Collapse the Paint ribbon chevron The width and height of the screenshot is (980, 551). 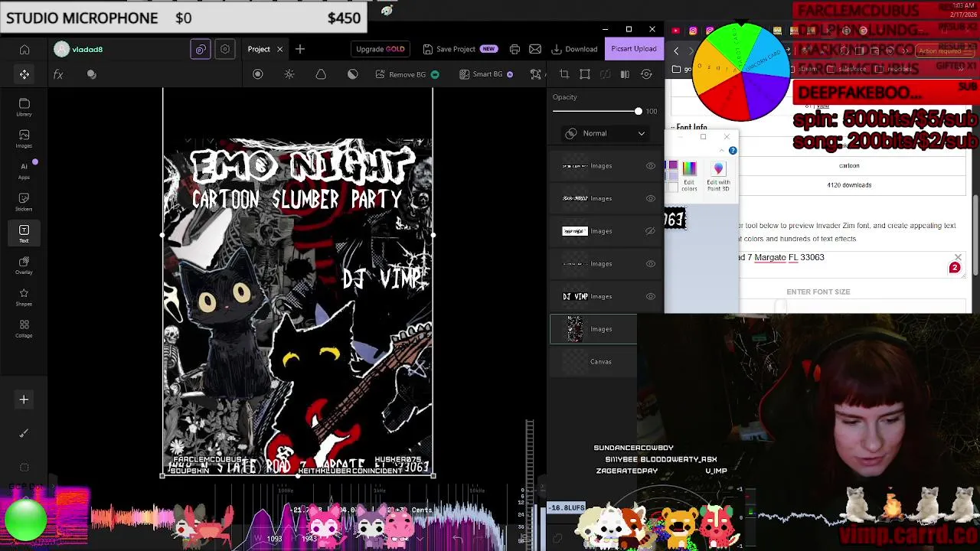coord(721,151)
